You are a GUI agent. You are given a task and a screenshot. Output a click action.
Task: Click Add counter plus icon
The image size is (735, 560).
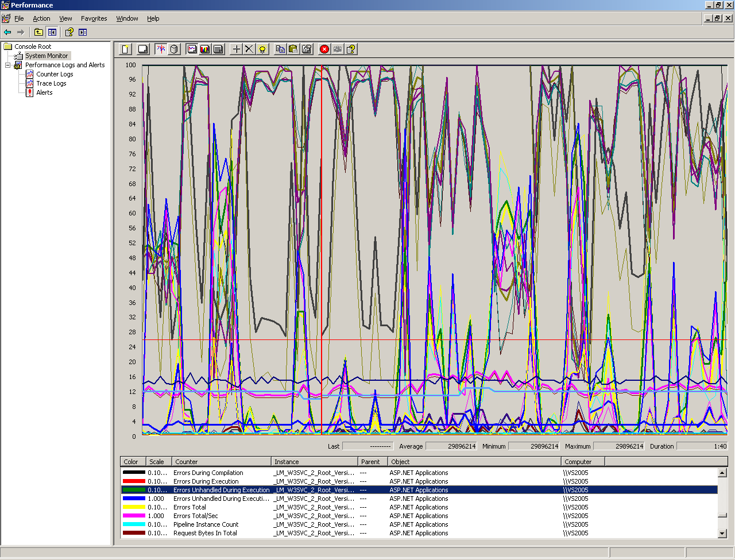click(236, 49)
